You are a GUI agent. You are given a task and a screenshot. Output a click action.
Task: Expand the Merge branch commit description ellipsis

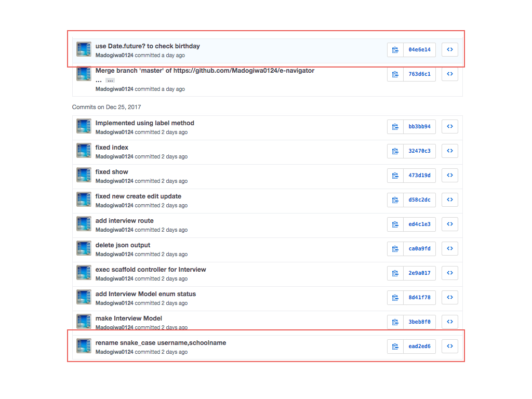tap(110, 81)
